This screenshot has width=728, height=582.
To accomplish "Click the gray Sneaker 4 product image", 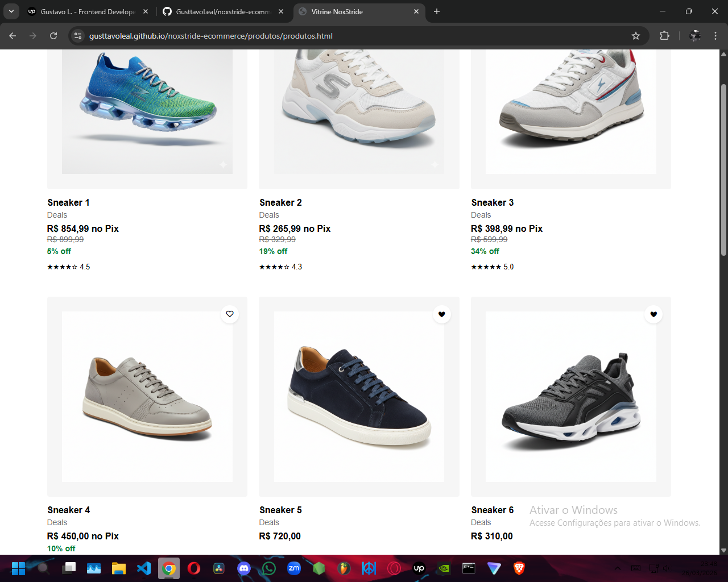I will coord(147,396).
